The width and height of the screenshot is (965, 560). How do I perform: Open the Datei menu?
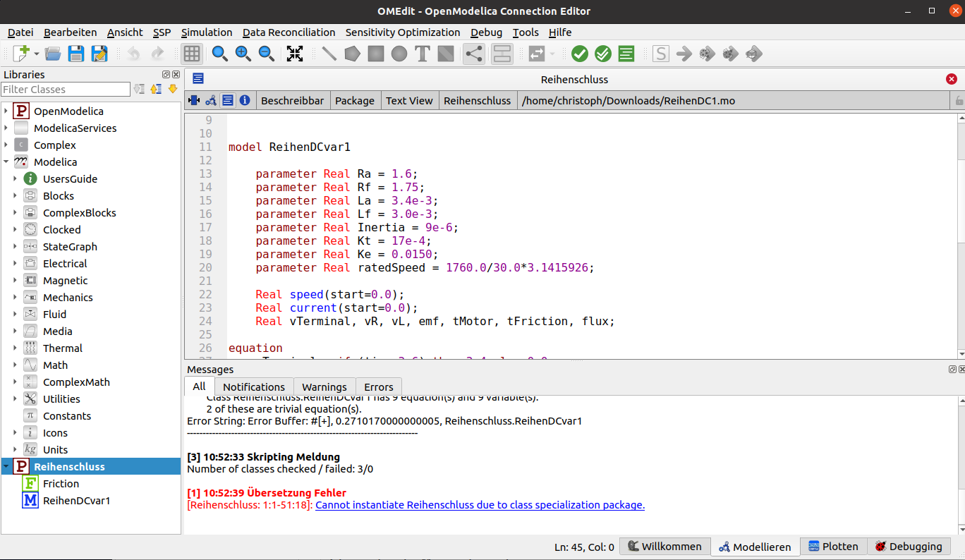[x=20, y=32]
